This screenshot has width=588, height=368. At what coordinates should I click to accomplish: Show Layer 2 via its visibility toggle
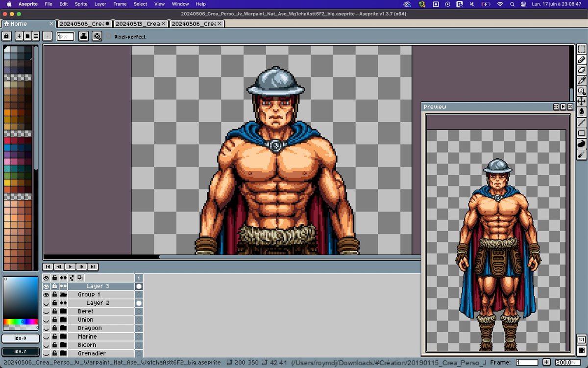[x=47, y=303]
